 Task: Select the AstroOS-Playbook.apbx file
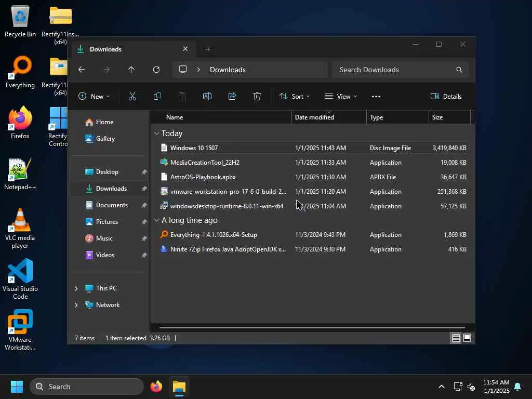point(313,177)
